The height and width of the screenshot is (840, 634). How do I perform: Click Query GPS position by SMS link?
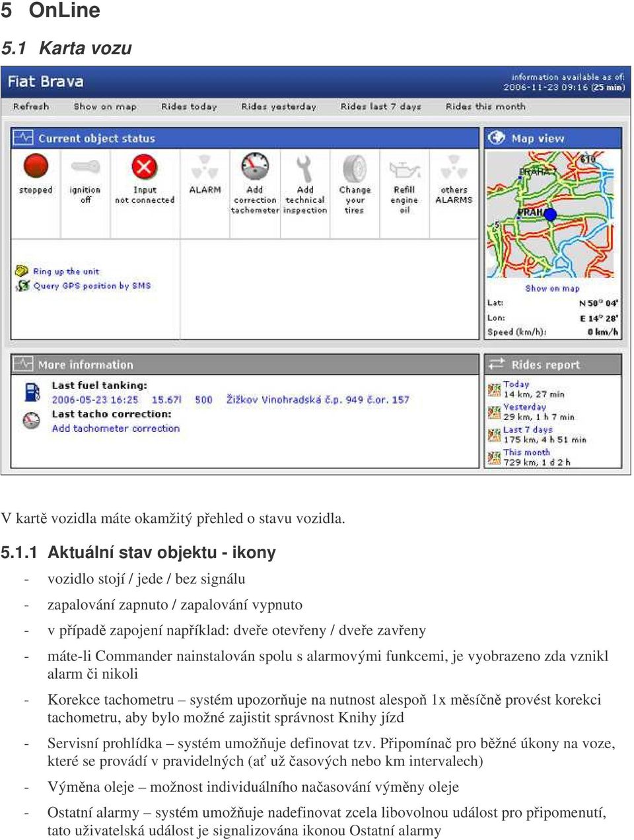(92, 286)
